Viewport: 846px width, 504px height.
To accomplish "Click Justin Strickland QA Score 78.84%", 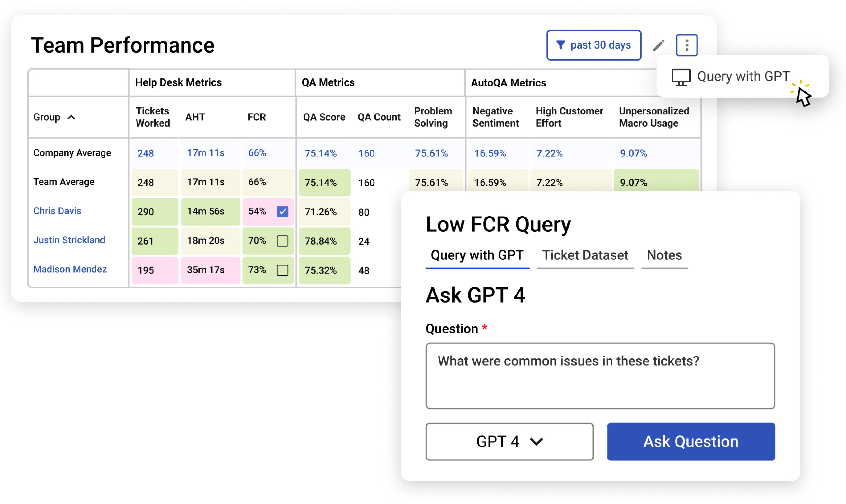I will pyautogui.click(x=325, y=241).
